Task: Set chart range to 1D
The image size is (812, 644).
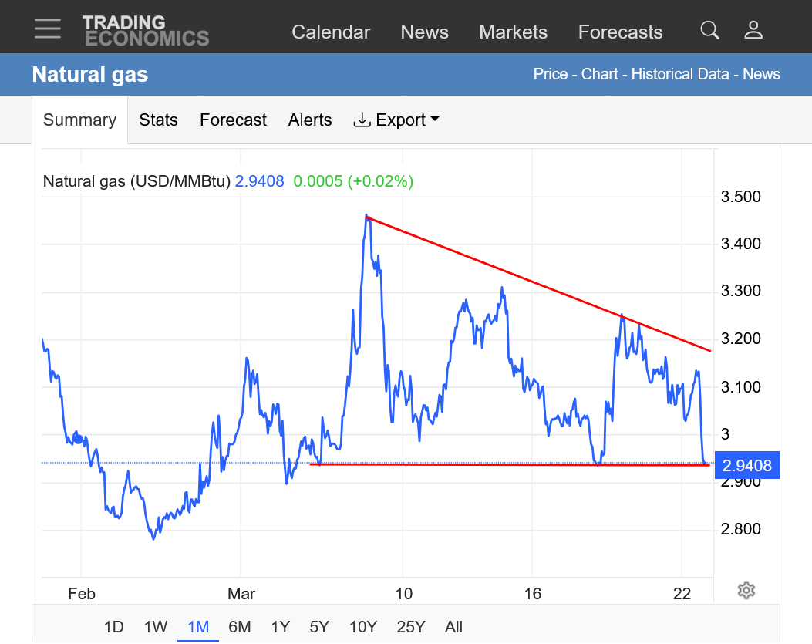Action: (x=113, y=627)
